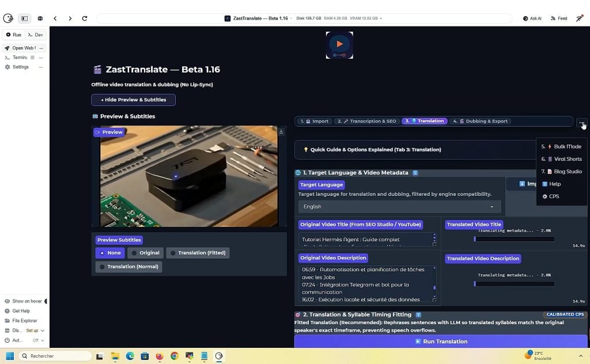The width and height of the screenshot is (590, 364).
Task: Choose 5. Bulk Mode from overflow menu
Action: 561,147
